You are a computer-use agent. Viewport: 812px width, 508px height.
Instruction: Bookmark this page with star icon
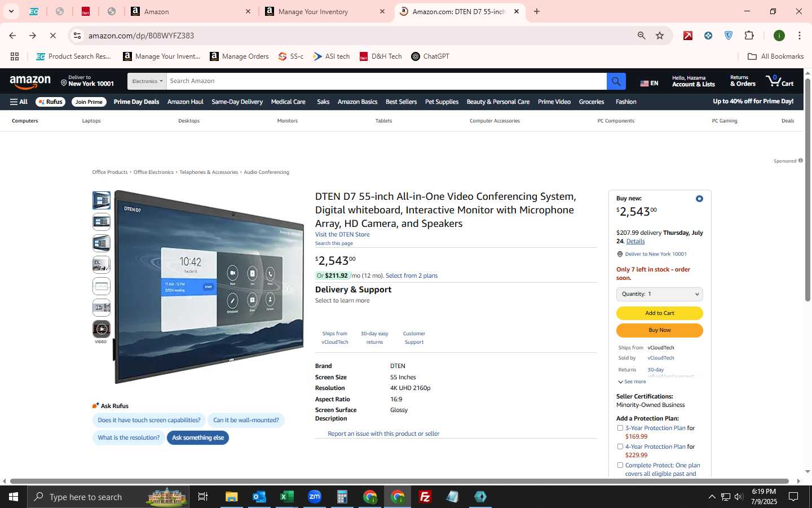click(x=660, y=36)
